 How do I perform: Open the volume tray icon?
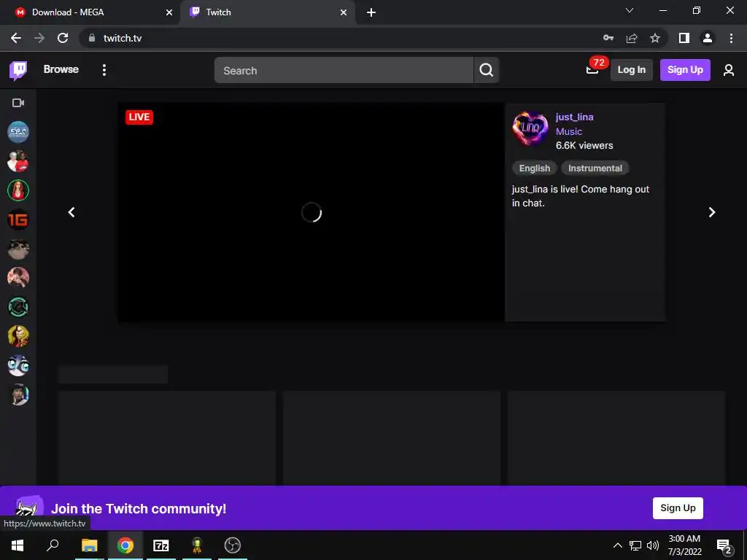653,545
